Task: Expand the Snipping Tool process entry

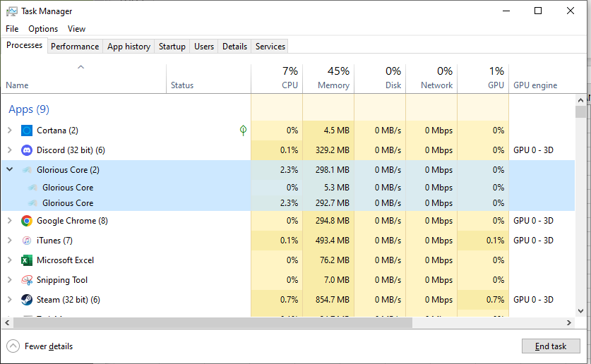Action: tap(10, 279)
